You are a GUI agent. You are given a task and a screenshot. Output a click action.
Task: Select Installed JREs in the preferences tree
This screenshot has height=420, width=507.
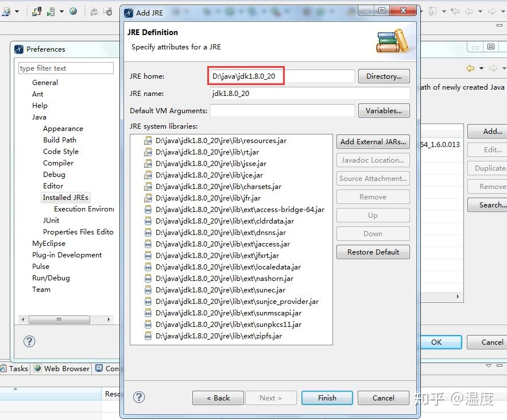tap(65, 197)
